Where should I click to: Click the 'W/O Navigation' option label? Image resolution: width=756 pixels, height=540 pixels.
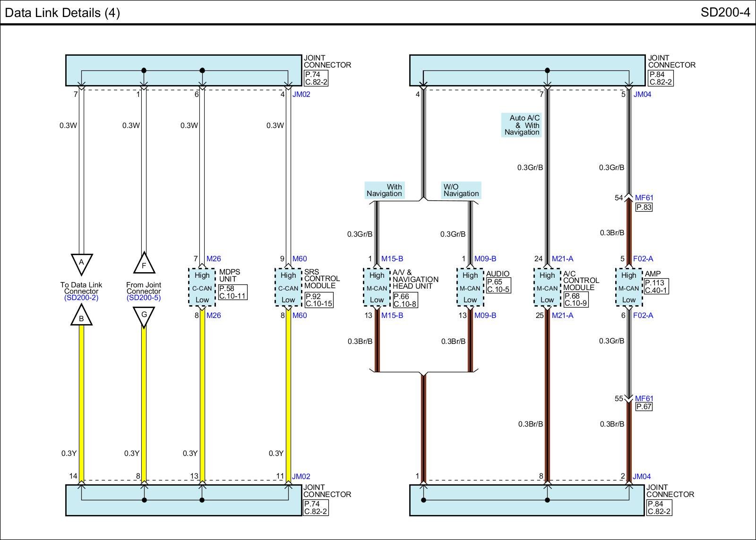click(461, 190)
